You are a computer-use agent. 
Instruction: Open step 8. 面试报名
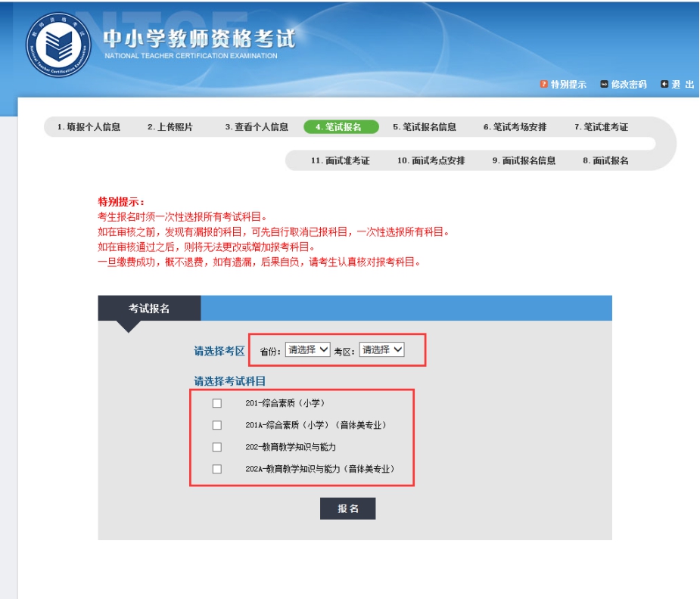point(605,160)
